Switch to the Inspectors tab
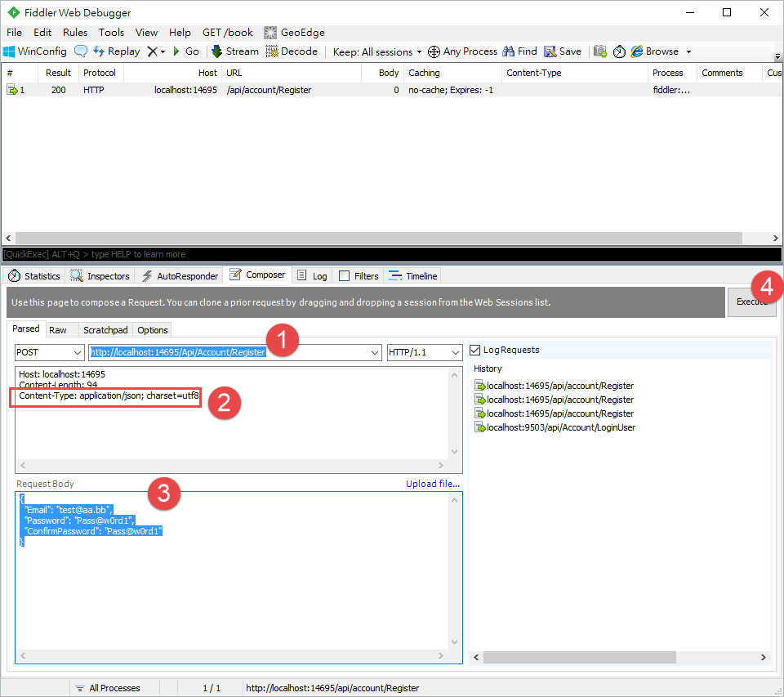 tap(100, 275)
